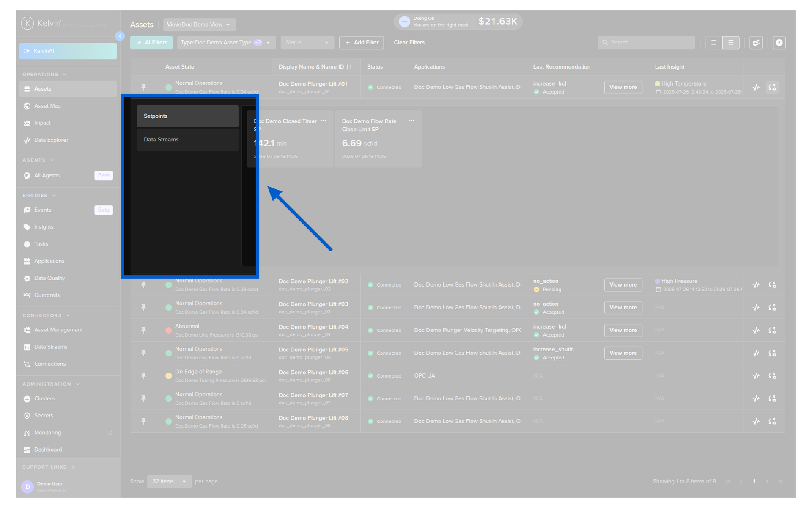Click the asset Search field
The height and width of the screenshot is (508, 812).
(x=646, y=42)
